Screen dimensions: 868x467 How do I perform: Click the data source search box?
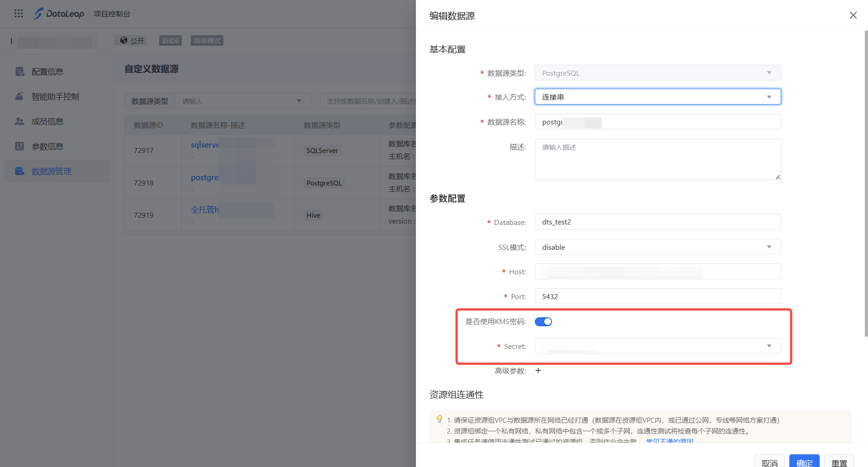click(368, 101)
